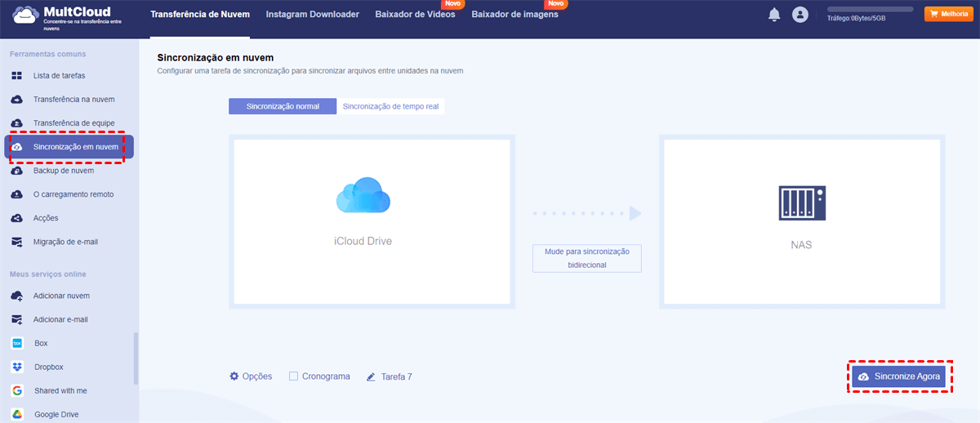Viewport: 980px width, 423px height.
Task: Click the Adicionar nuvem icon
Action: [x=17, y=296]
